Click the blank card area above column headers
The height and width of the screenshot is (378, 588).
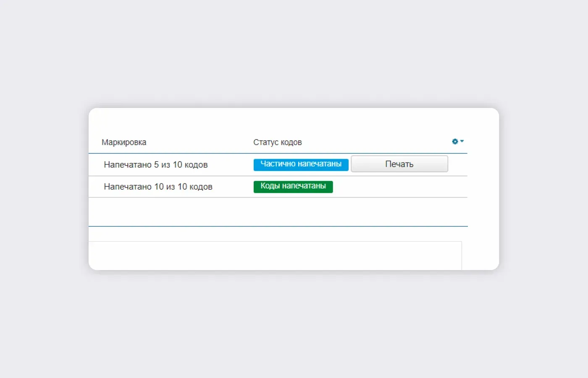[277, 122]
